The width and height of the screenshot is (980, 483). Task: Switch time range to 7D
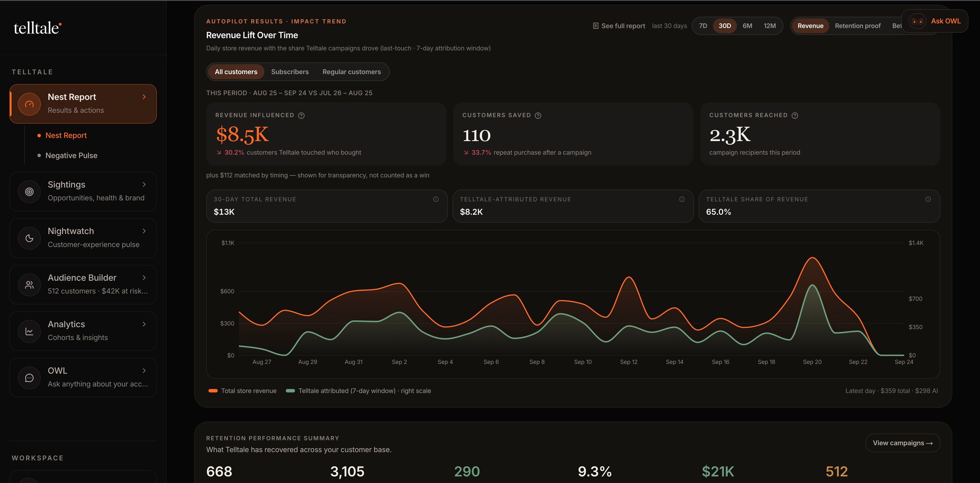(703, 26)
